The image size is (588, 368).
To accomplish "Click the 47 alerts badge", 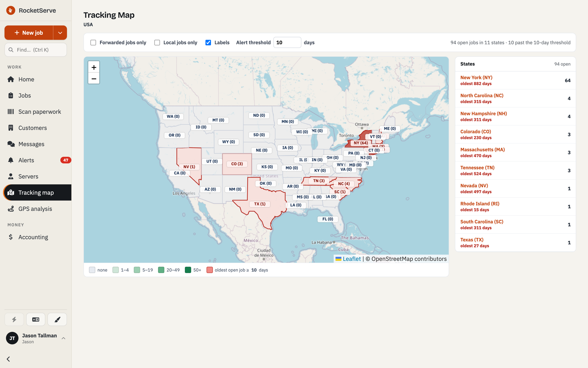I will (x=65, y=160).
